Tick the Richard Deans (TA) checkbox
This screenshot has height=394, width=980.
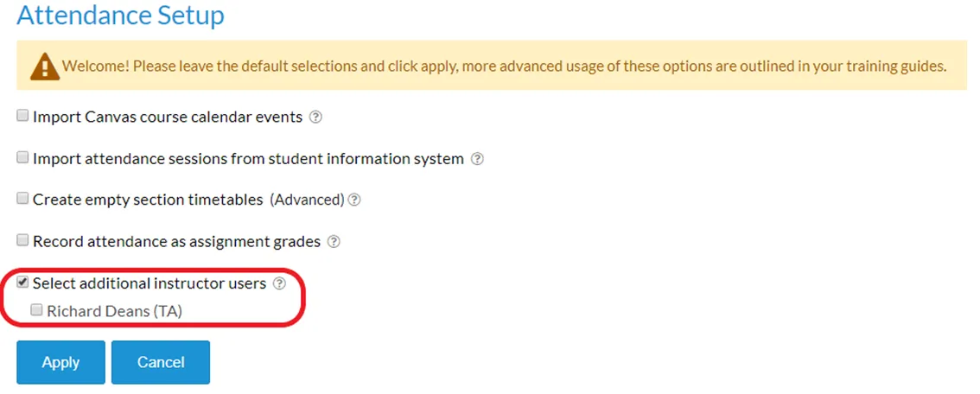[x=37, y=309]
